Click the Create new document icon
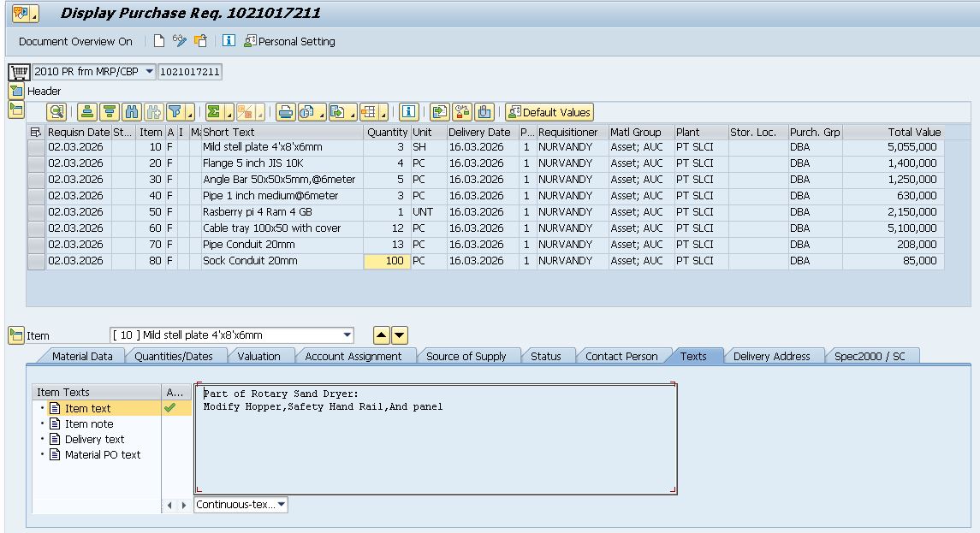 click(159, 41)
